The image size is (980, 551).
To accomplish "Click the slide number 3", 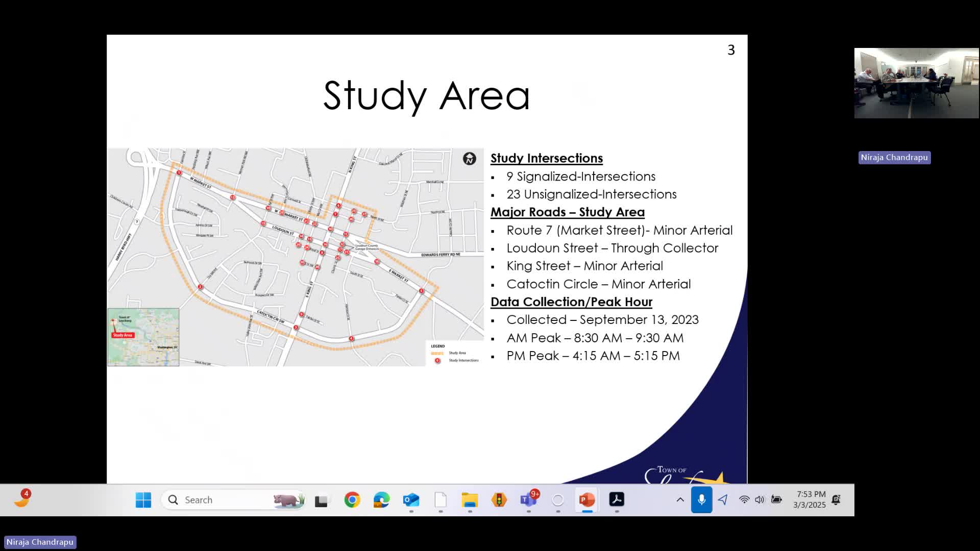I will point(731,50).
